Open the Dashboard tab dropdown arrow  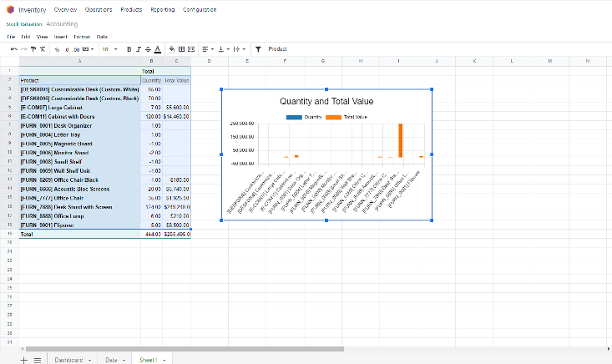point(90,360)
